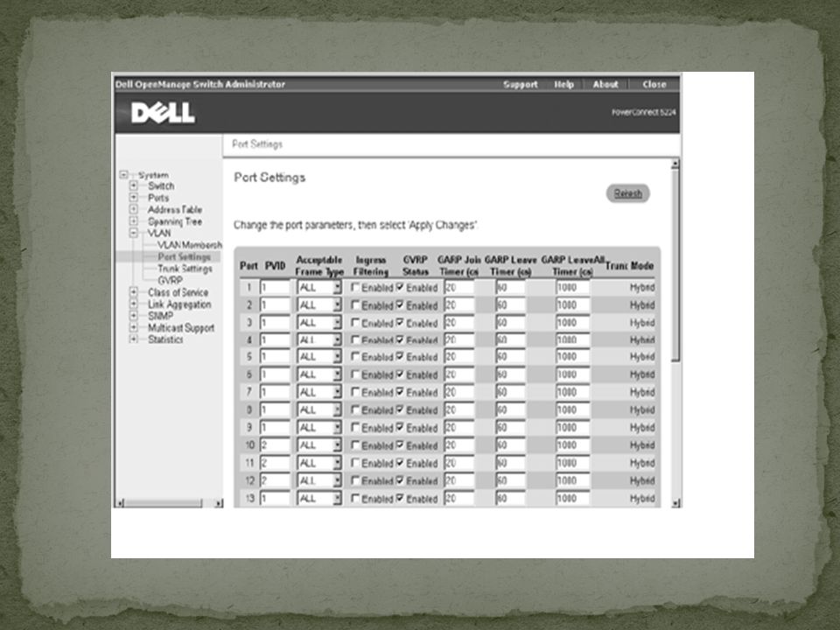Click the Refresh button
This screenshot has height=630, width=840.
pos(628,193)
